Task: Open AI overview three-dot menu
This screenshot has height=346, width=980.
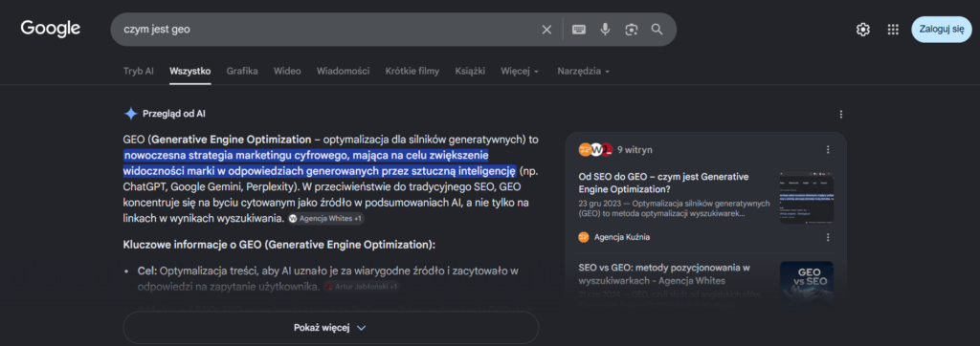Action: [840, 115]
